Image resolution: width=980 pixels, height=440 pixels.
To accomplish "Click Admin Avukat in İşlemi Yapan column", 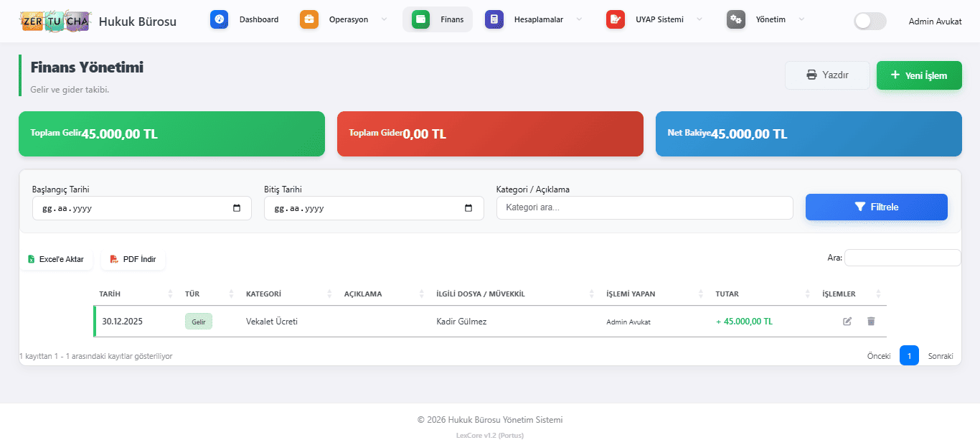I will 628,322.
